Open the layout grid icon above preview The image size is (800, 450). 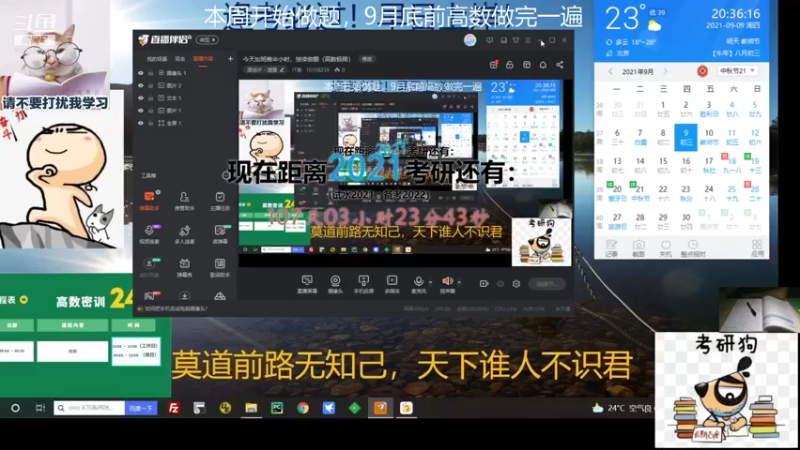point(527,65)
